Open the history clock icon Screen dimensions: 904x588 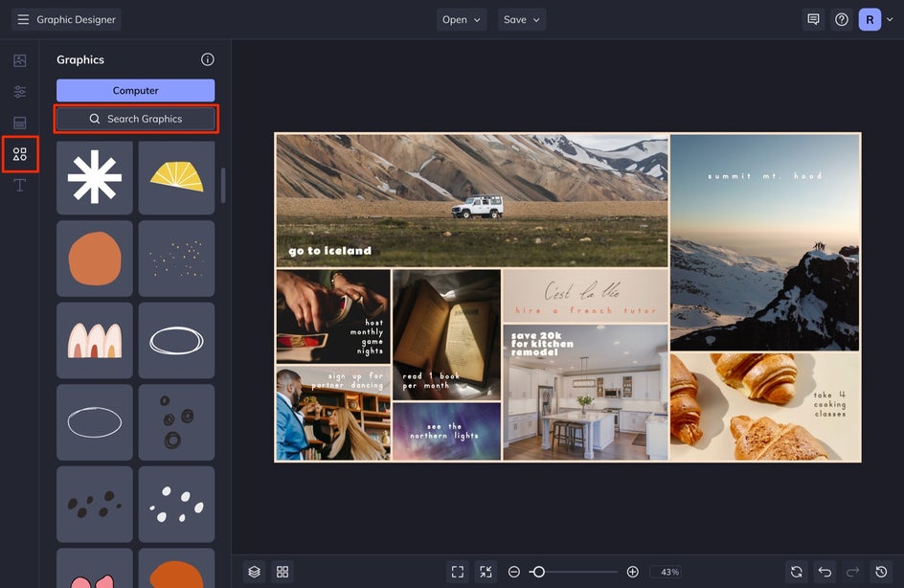[x=881, y=572]
